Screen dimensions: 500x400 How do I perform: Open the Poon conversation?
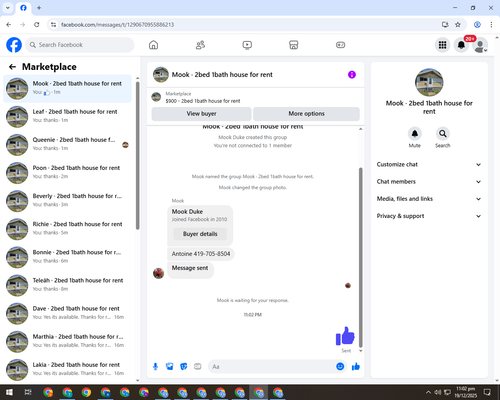click(x=67, y=173)
